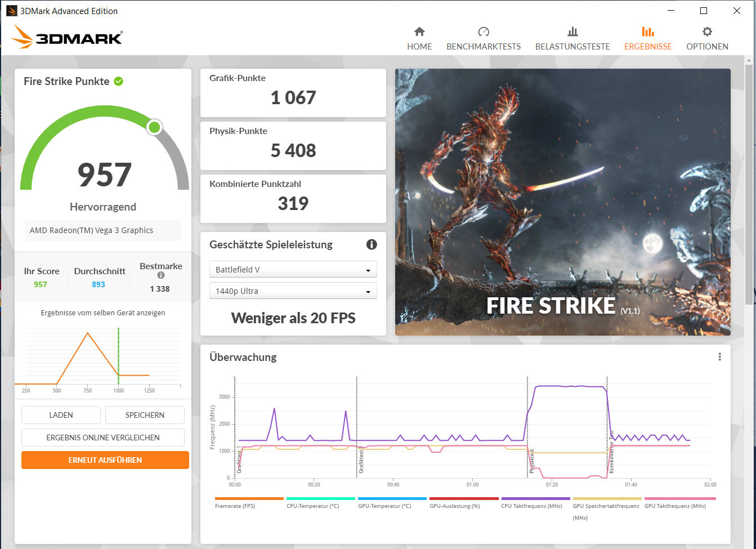Click the LADEN button
Viewport: 756px width, 549px height.
[61, 415]
